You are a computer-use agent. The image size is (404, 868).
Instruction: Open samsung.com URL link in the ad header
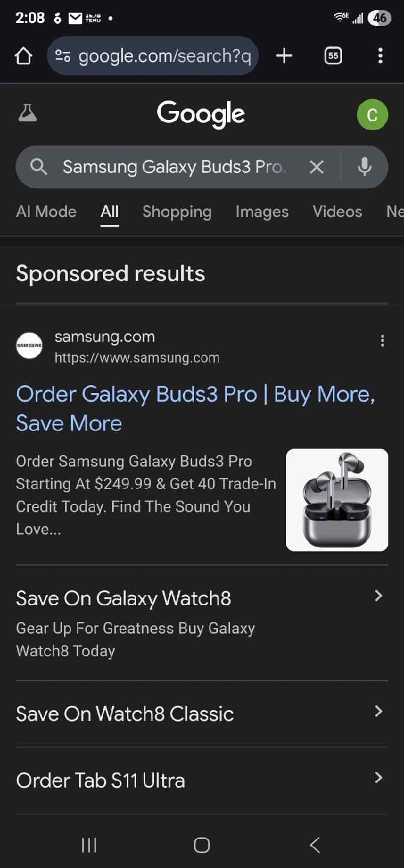pos(137,357)
